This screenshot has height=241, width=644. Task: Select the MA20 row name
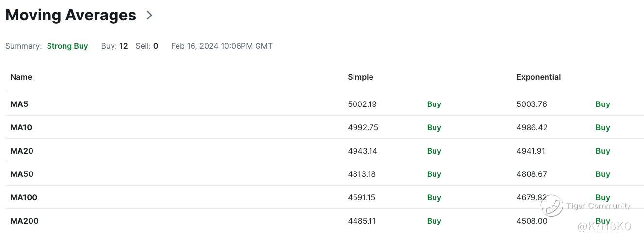tap(22, 151)
